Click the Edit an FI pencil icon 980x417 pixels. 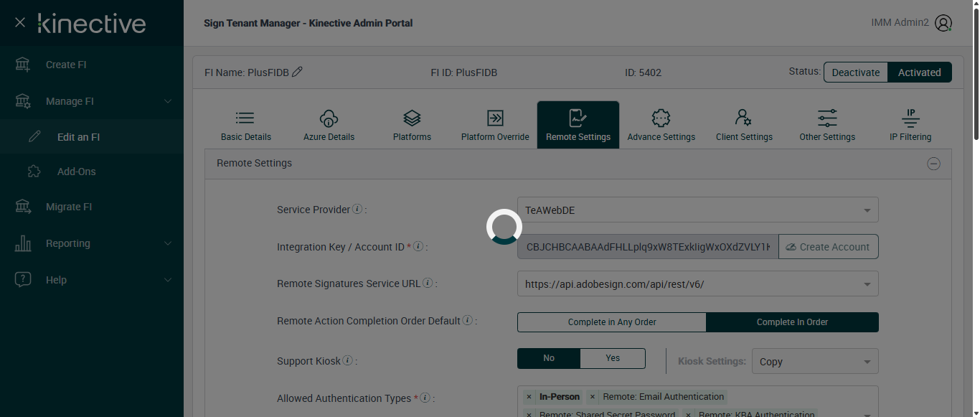(x=34, y=137)
